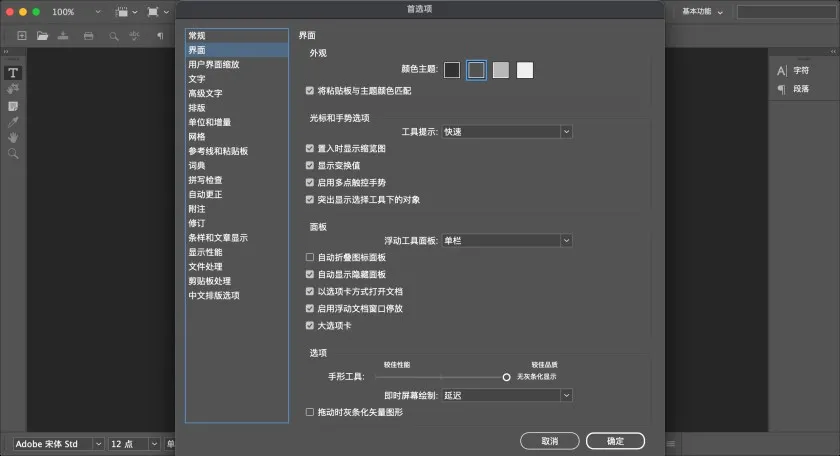Choose the lightest color theme swatch

tap(525, 70)
